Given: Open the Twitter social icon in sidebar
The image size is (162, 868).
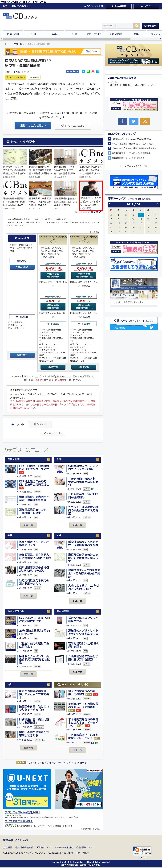Looking at the screenshot, I should pos(133,121).
